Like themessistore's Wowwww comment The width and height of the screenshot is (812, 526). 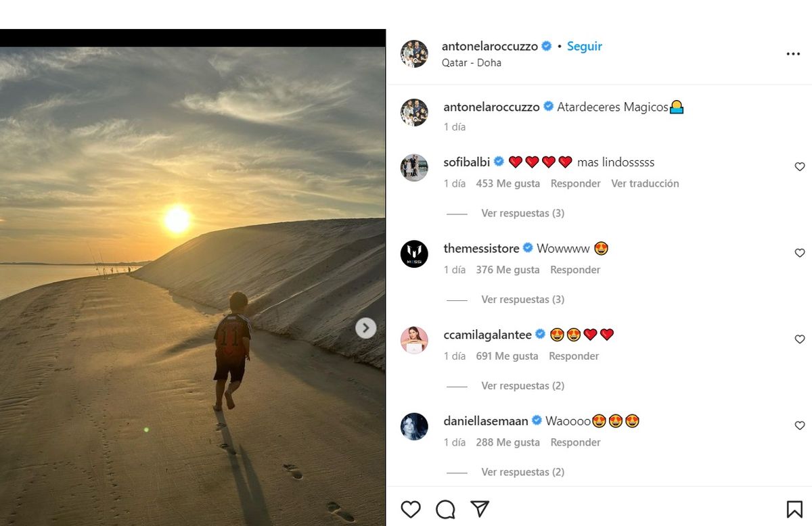click(799, 253)
